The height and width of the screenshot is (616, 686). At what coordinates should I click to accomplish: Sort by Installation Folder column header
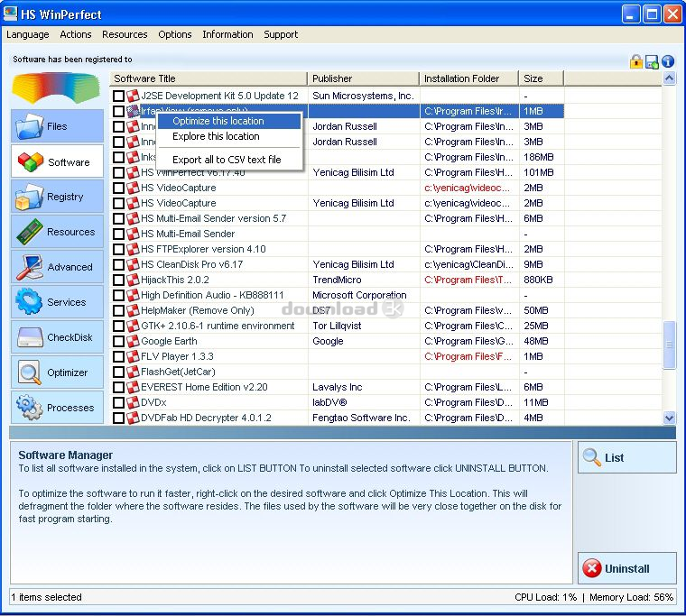click(469, 78)
